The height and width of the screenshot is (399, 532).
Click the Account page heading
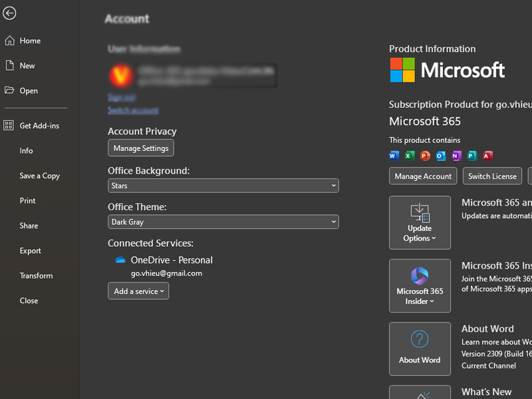127,19
